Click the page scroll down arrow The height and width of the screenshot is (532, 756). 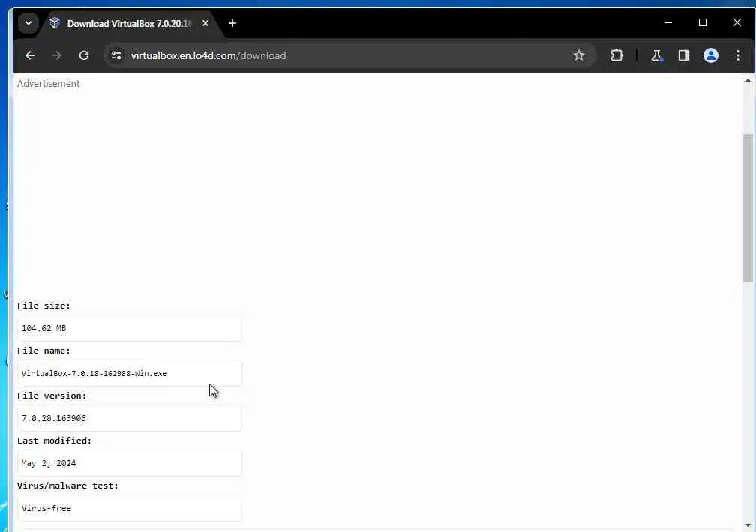[748, 525]
